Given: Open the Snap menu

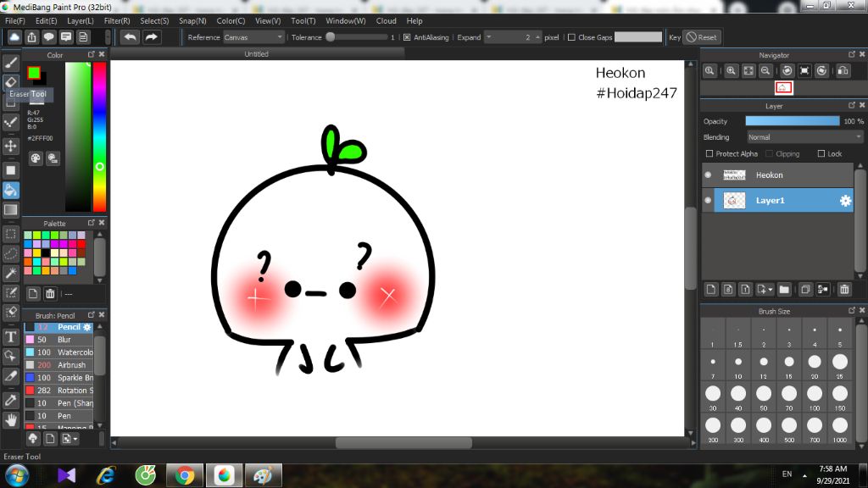Looking at the screenshot, I should coord(192,21).
